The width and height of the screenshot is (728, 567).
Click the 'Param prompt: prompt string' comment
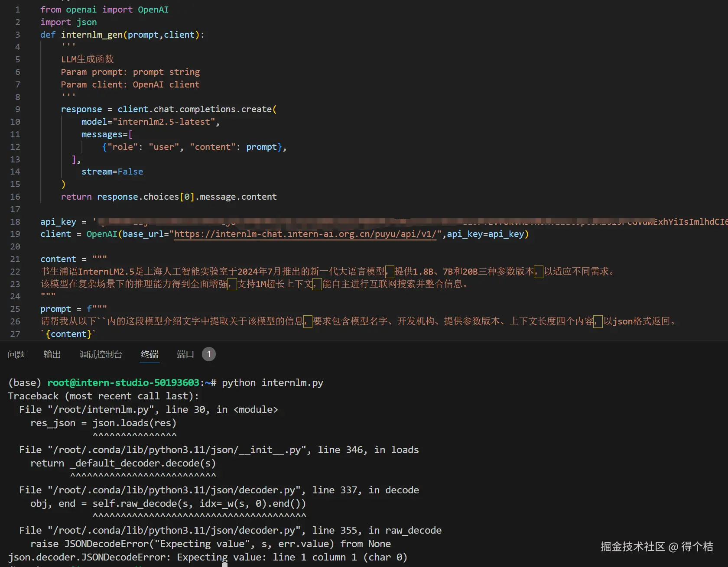(x=130, y=72)
